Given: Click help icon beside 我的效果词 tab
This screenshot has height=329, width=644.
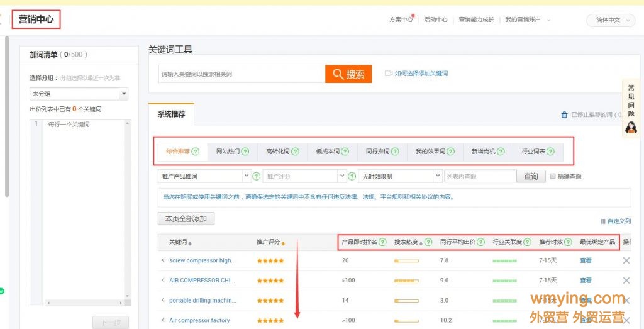Looking at the screenshot, I should tap(450, 151).
